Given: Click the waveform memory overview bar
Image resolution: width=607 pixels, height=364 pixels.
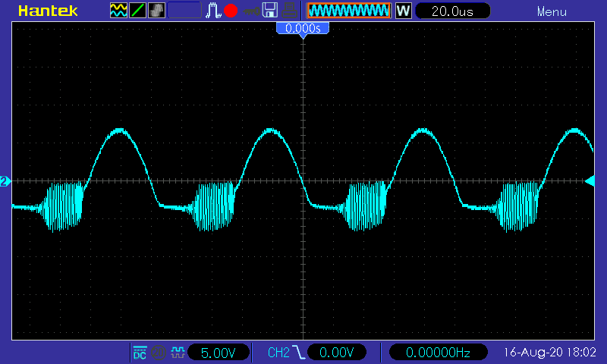Looking at the screenshot, I should 349,11.
